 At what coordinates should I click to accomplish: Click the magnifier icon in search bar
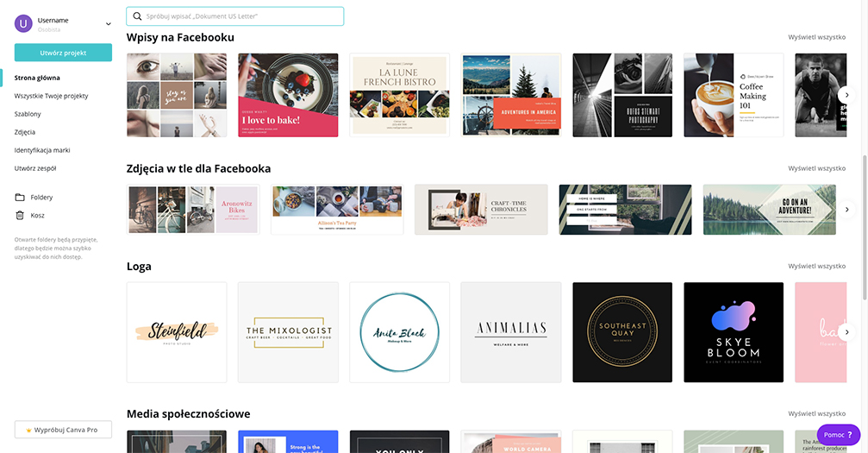pos(137,16)
